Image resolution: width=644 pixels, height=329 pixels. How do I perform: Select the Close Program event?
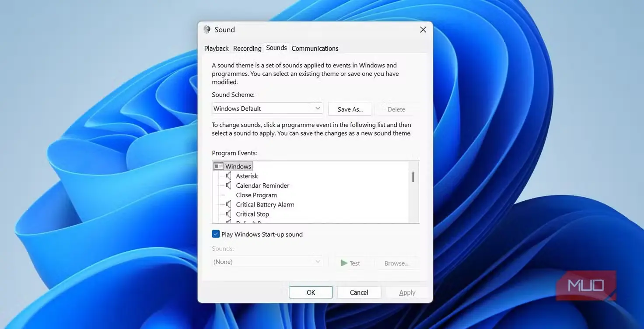pyautogui.click(x=256, y=195)
